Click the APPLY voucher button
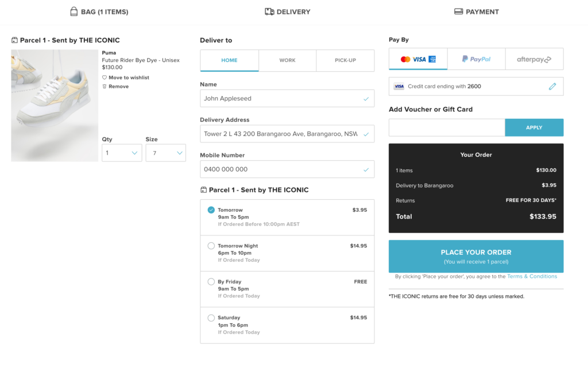 [x=534, y=127]
